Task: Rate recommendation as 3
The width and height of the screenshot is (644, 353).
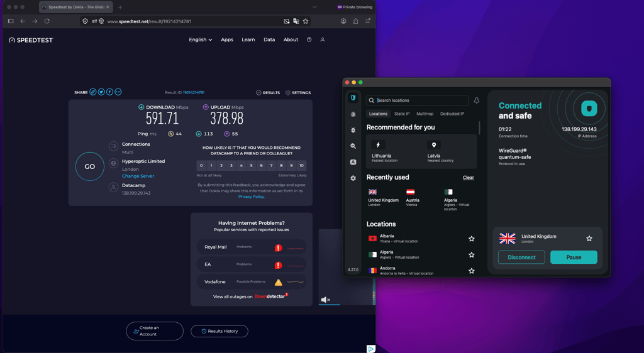Action: coord(231,166)
